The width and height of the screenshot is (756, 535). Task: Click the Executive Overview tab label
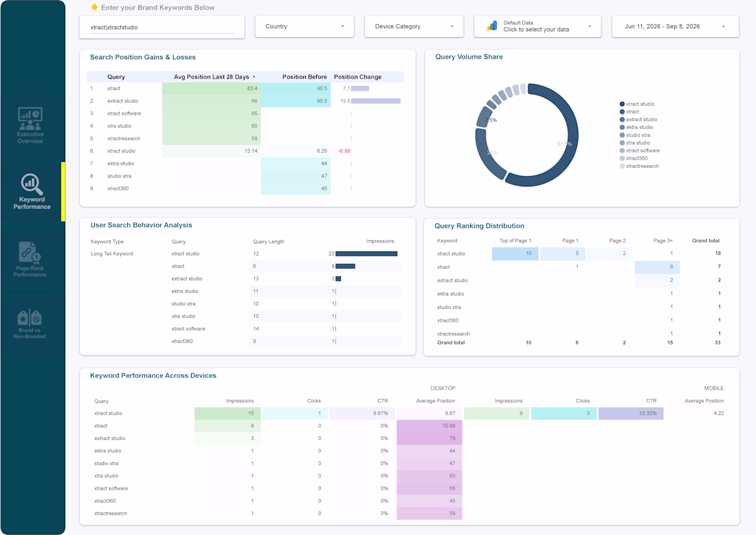(30, 138)
